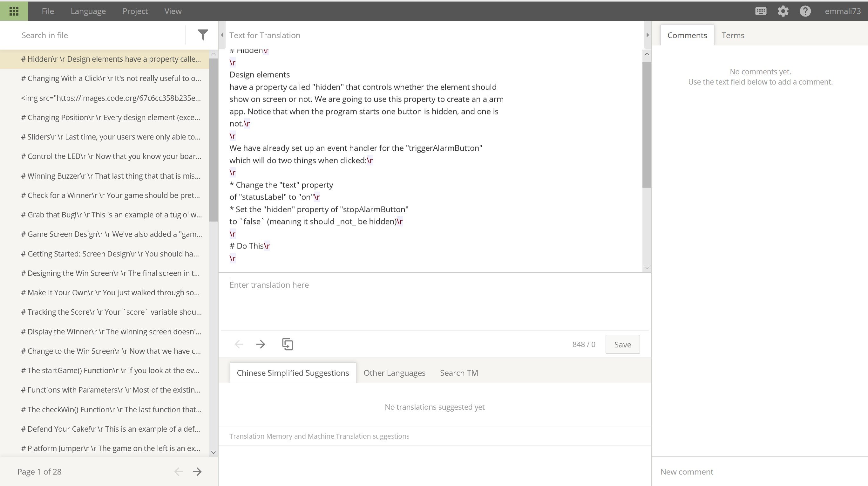Open the help question mark icon
Image resolution: width=868 pixels, height=486 pixels.
point(805,11)
